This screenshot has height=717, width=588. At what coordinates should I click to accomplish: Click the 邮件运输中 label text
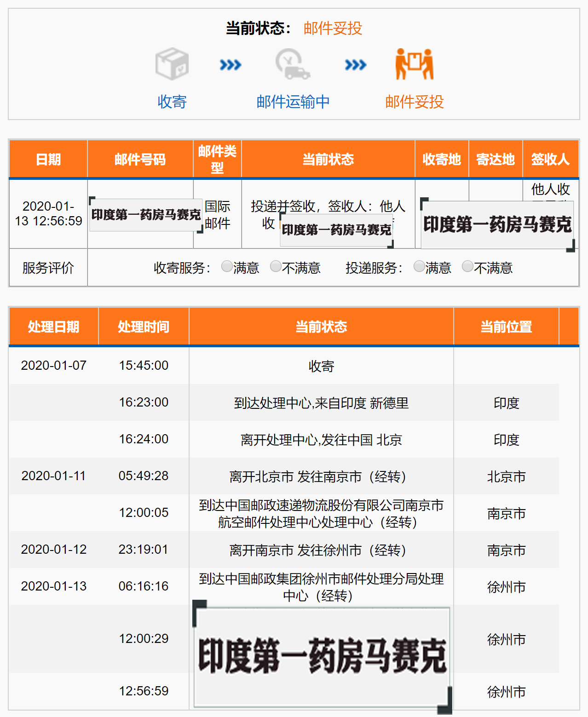[x=292, y=102]
